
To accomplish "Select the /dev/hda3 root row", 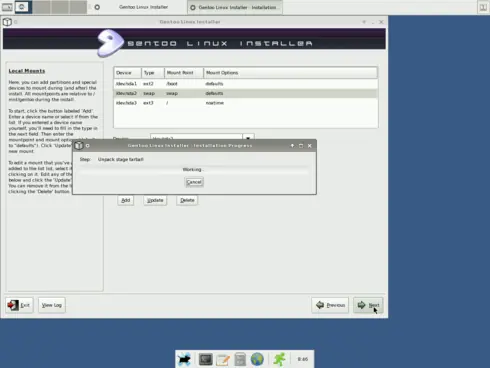I will coord(246,103).
